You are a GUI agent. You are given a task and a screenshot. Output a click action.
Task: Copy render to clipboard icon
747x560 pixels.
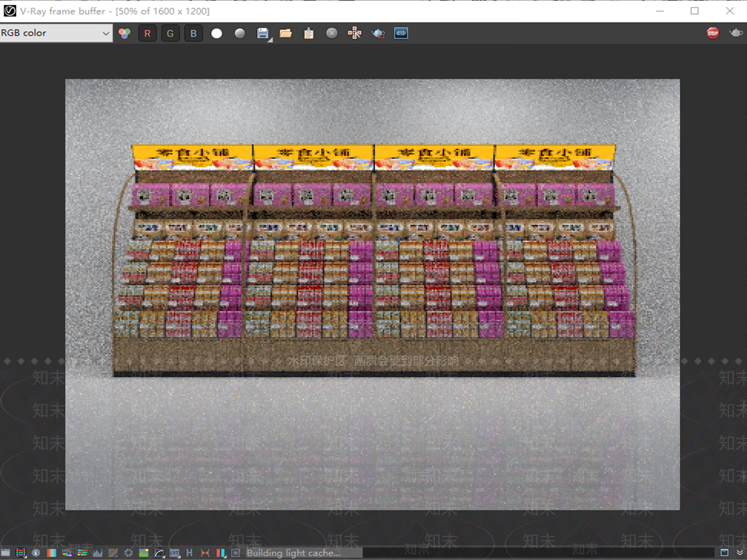[x=309, y=33]
